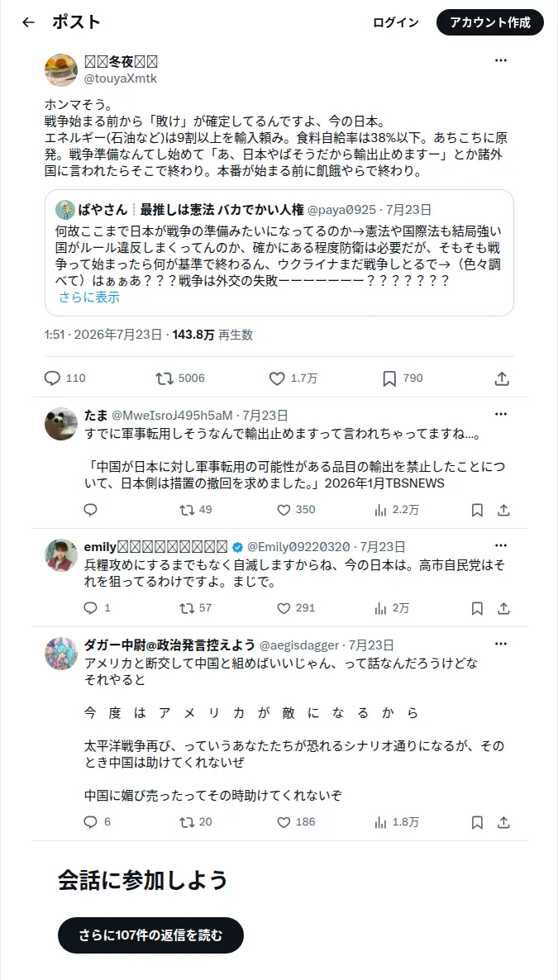Open more options on たま's reply
This screenshot has width=558, height=980.
click(500, 414)
